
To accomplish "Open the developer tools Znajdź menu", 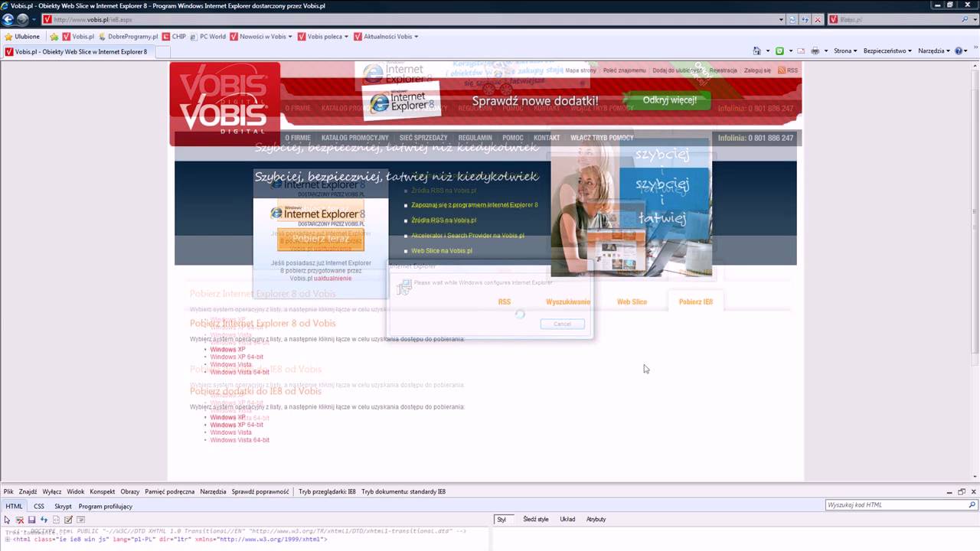I will [28, 492].
